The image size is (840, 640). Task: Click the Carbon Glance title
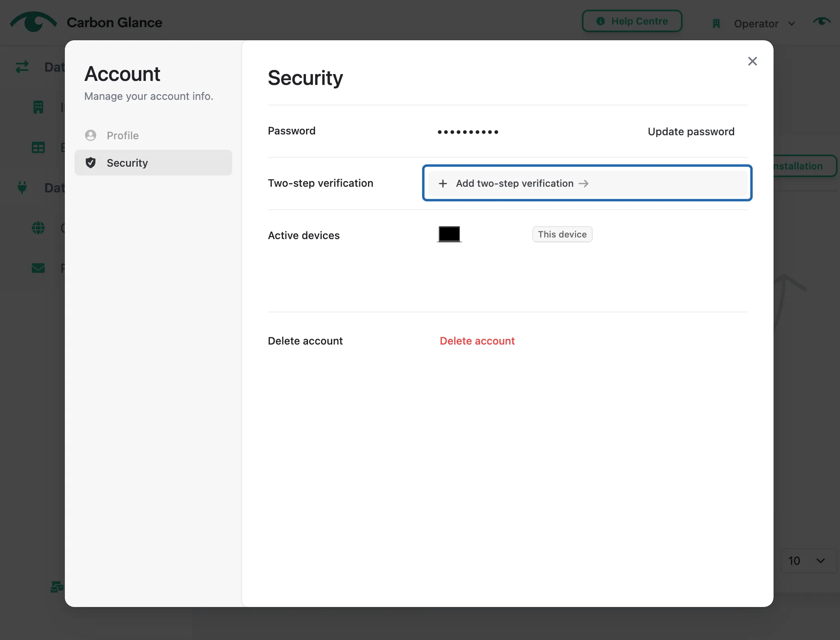click(x=114, y=23)
